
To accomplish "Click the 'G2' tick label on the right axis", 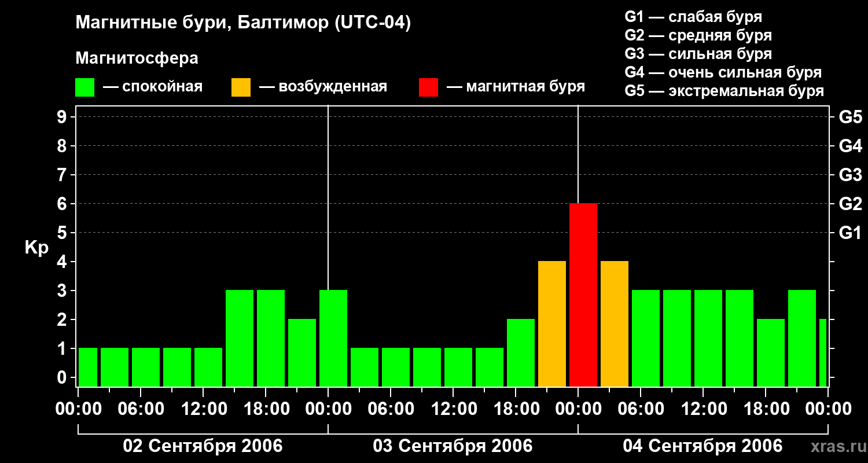I will click(851, 204).
